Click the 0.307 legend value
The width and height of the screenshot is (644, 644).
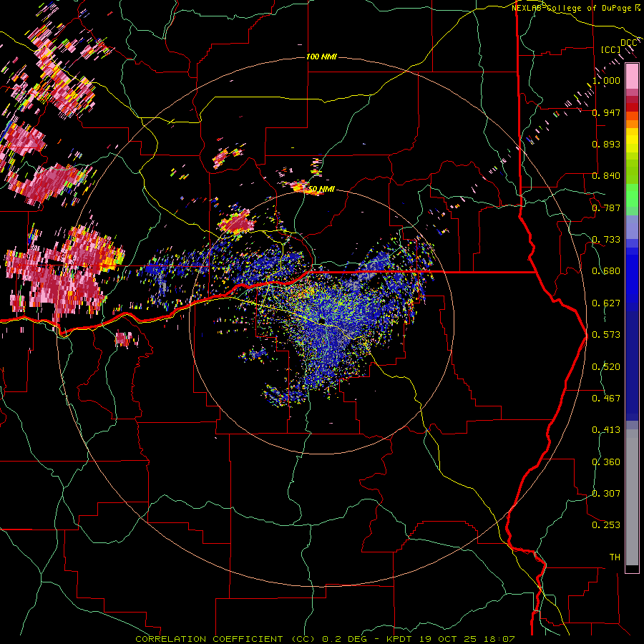(x=606, y=494)
